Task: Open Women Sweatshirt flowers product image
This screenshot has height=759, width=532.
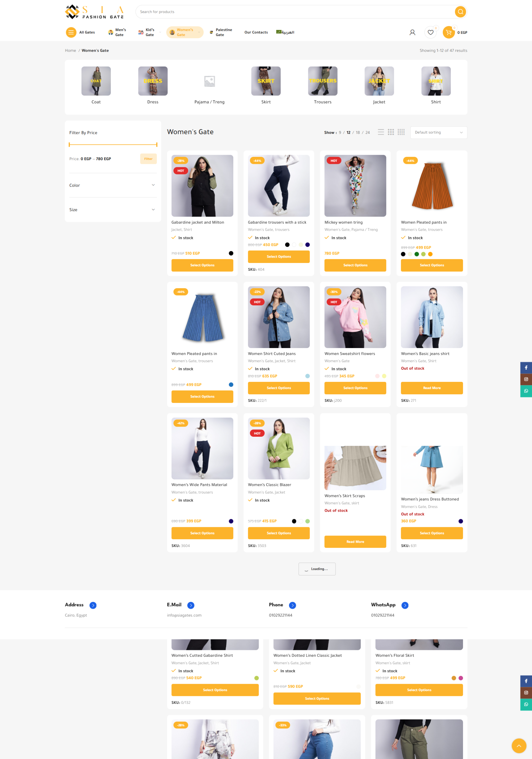Action: [355, 317]
